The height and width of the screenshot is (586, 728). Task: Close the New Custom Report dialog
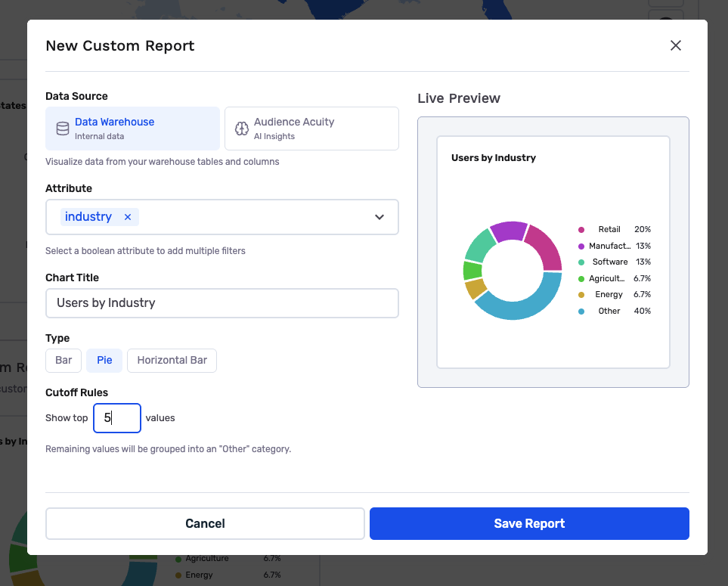point(676,45)
